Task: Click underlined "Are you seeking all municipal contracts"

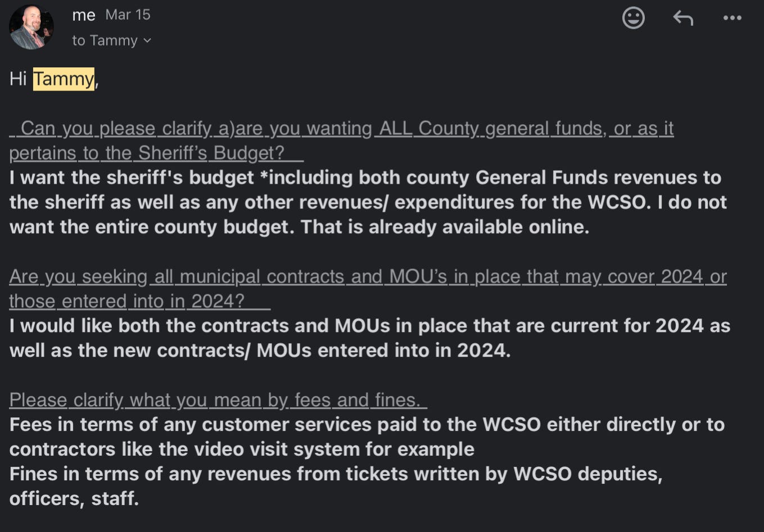Action: click(368, 277)
